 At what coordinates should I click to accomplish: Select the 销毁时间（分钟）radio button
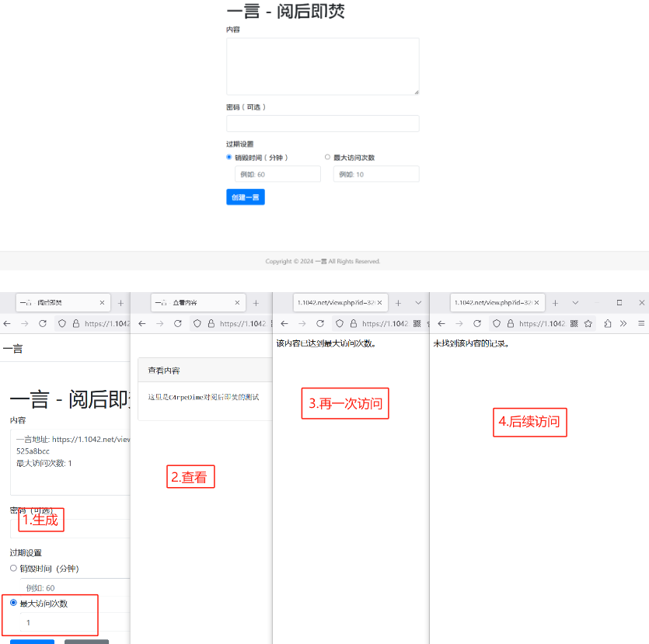[229, 157]
